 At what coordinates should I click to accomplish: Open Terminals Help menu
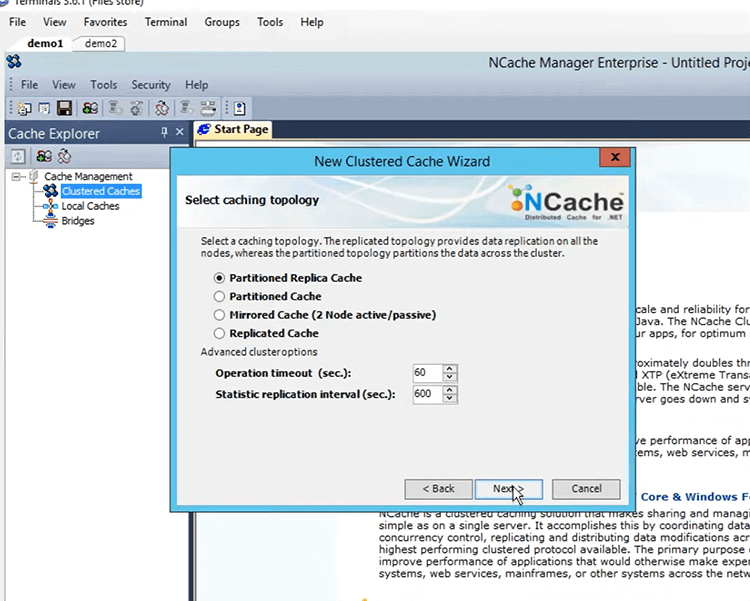[312, 22]
